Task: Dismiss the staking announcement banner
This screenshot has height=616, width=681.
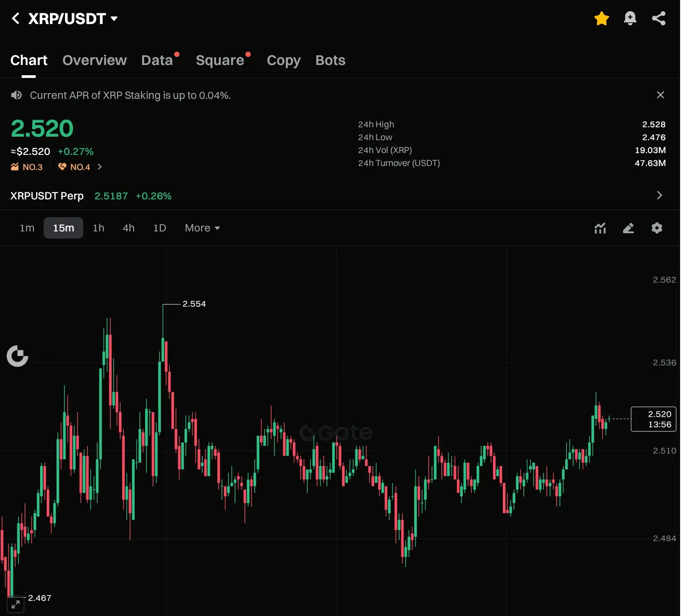Action: [661, 95]
